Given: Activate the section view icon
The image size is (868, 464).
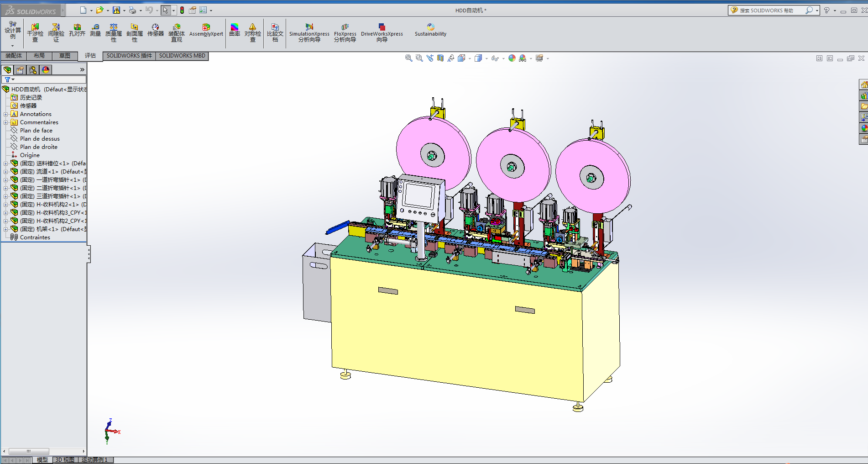Looking at the screenshot, I should click(440, 58).
